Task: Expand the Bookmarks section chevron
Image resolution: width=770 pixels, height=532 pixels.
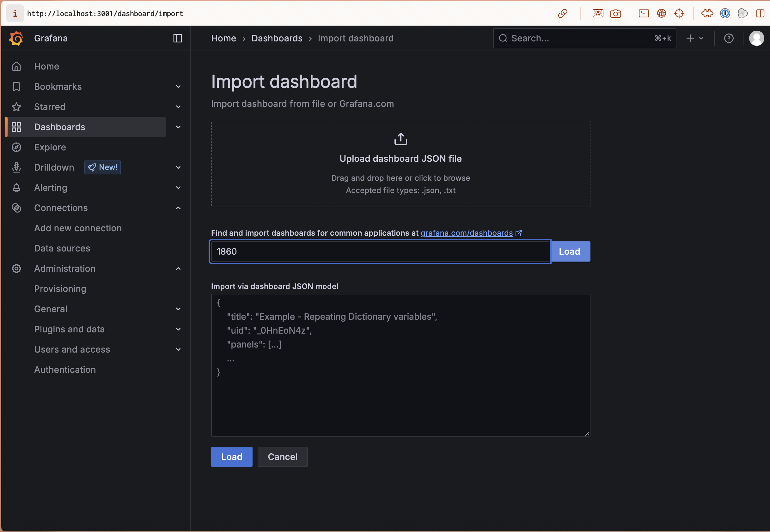Action: point(178,87)
